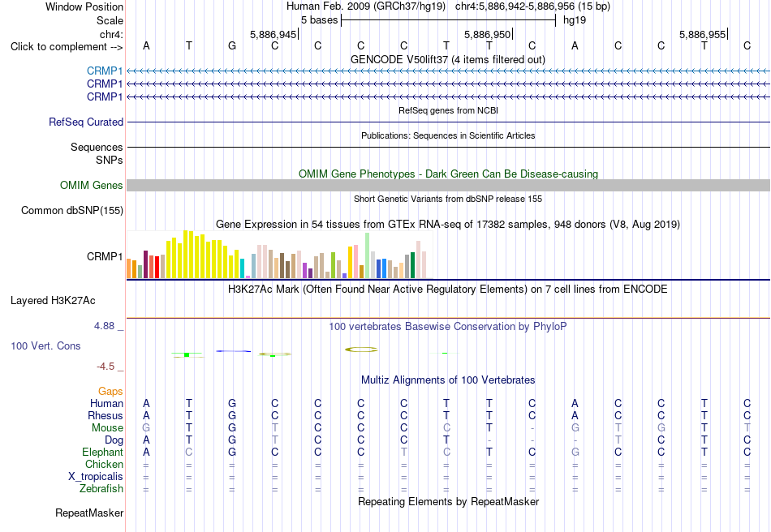Viewport: 771px width, 532px height.
Task: Click the '5 bases' scale bar label
Action: [320, 20]
